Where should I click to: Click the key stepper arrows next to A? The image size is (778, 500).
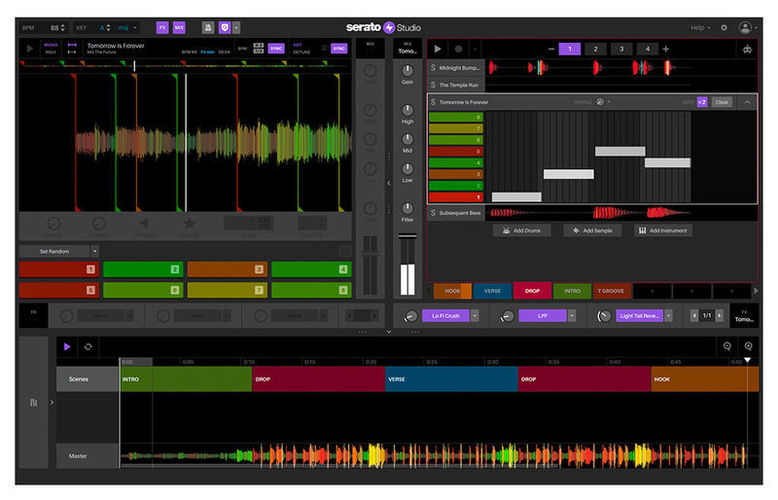[x=109, y=28]
